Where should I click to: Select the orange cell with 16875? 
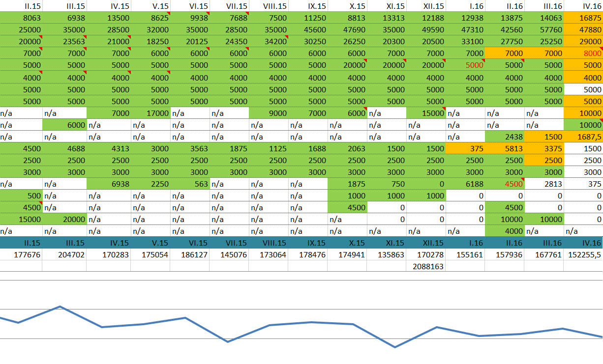point(583,18)
